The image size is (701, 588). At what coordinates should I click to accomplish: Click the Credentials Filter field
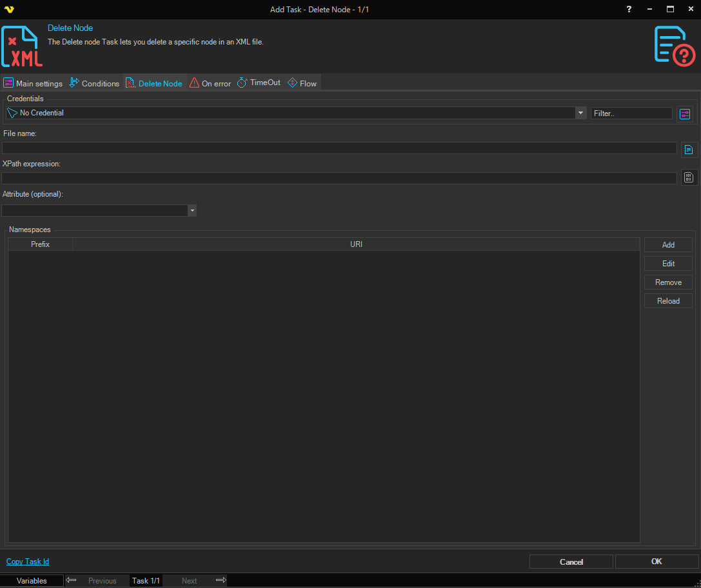pos(631,113)
